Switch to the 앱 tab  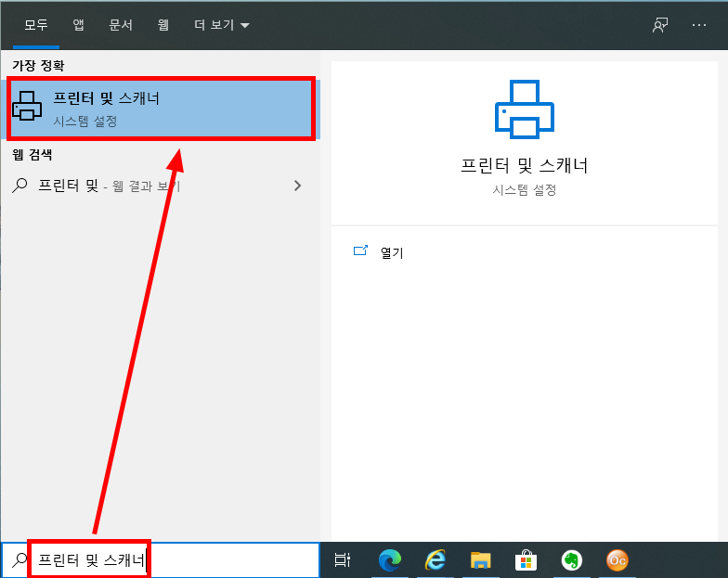pos(78,24)
